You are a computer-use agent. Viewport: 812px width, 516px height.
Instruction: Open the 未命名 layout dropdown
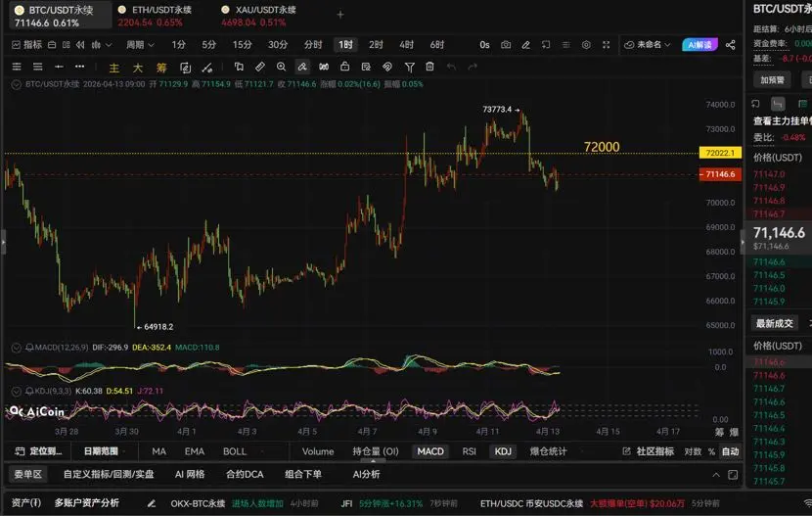point(648,45)
